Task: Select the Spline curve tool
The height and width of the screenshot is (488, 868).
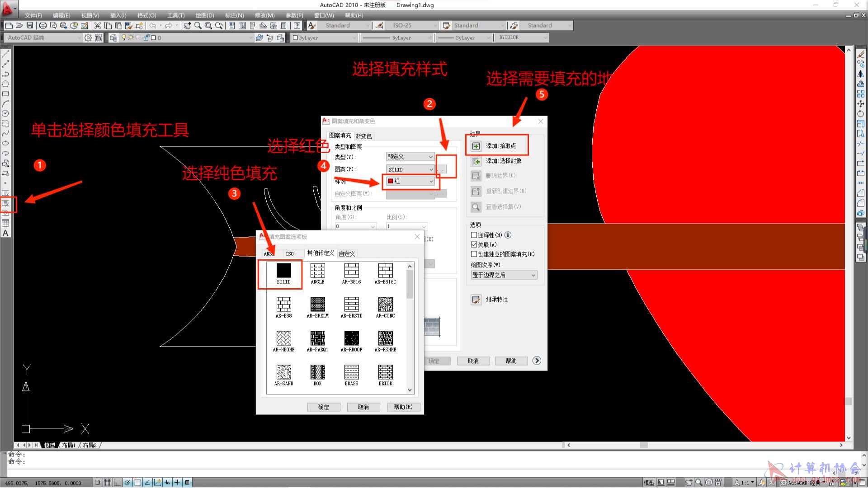Action: (x=5, y=133)
